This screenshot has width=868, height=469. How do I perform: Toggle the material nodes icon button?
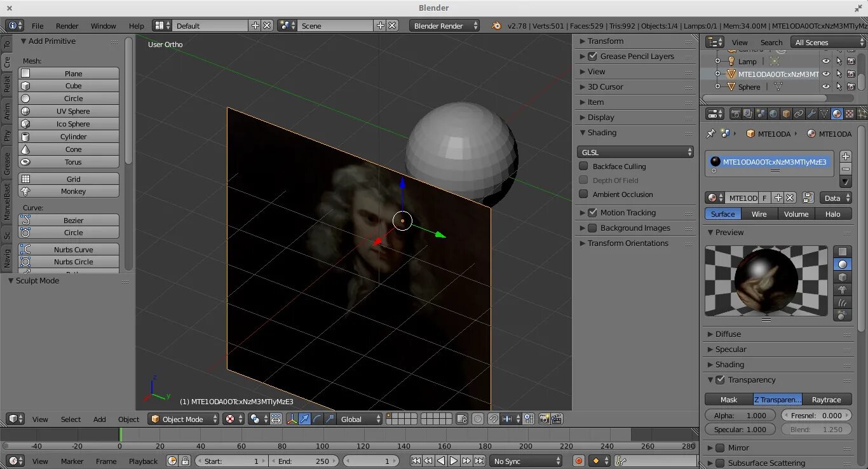(x=808, y=198)
